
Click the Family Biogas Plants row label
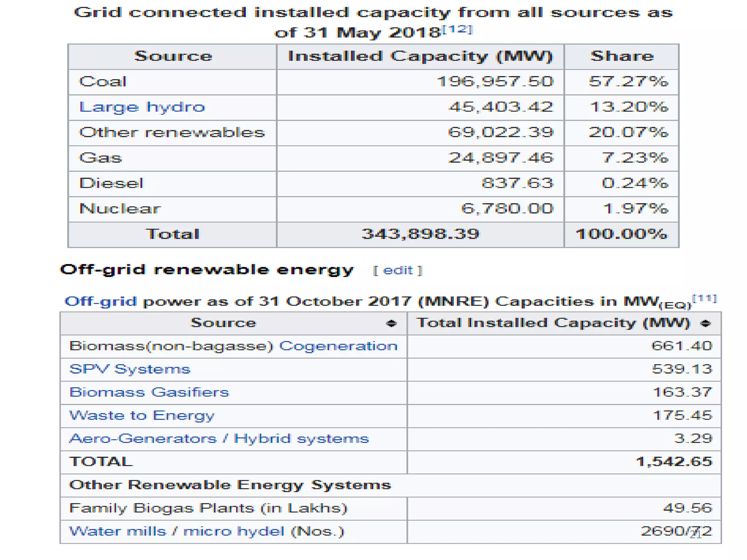tap(208, 508)
